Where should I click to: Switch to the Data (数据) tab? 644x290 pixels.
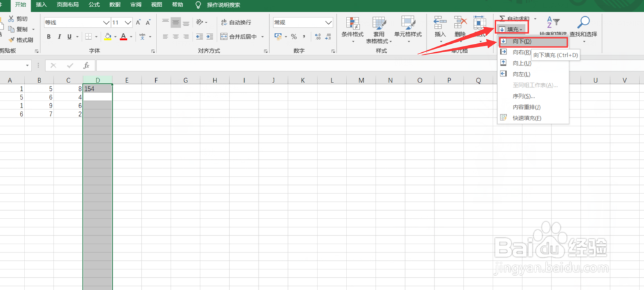pyautogui.click(x=115, y=5)
